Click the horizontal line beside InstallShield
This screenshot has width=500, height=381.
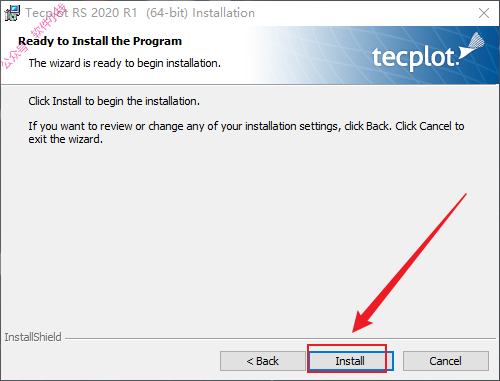pos(280,338)
